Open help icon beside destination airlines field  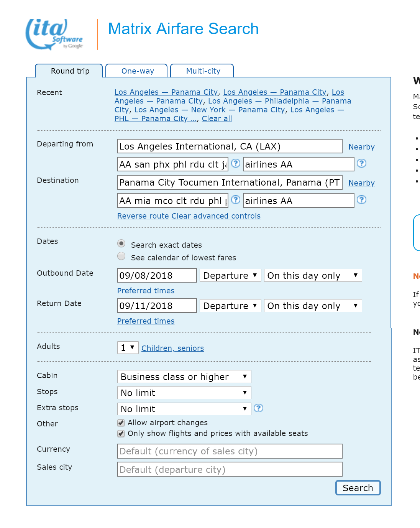click(361, 200)
